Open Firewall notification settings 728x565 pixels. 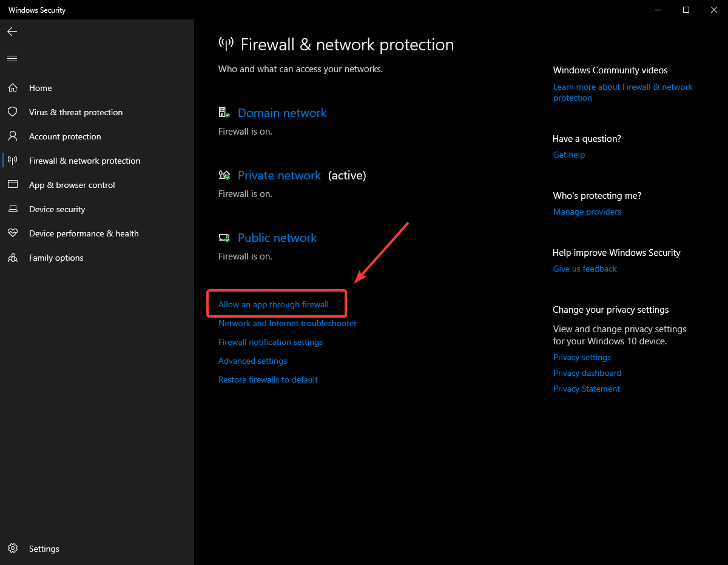tap(271, 342)
